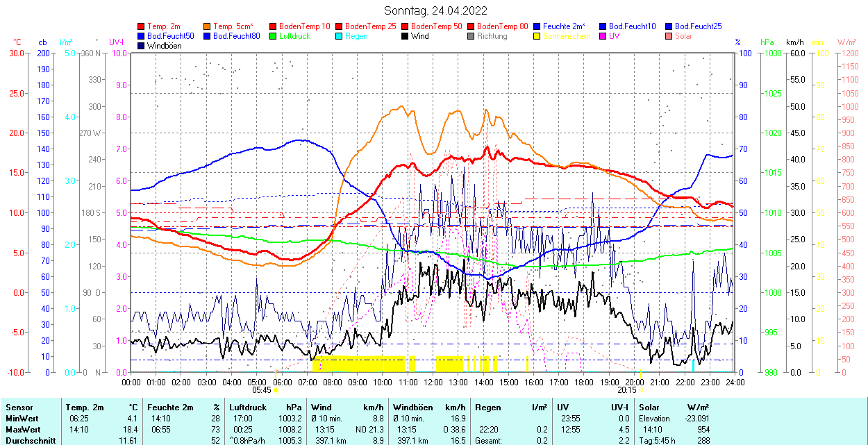Click the green Luftdruck legend swatch
This screenshot has height=445, width=868.
[273, 36]
